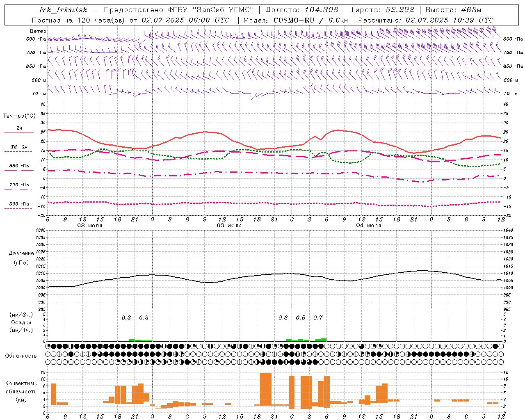Click the 0.5 precipitation amount
525x420 pixels.
point(301,317)
